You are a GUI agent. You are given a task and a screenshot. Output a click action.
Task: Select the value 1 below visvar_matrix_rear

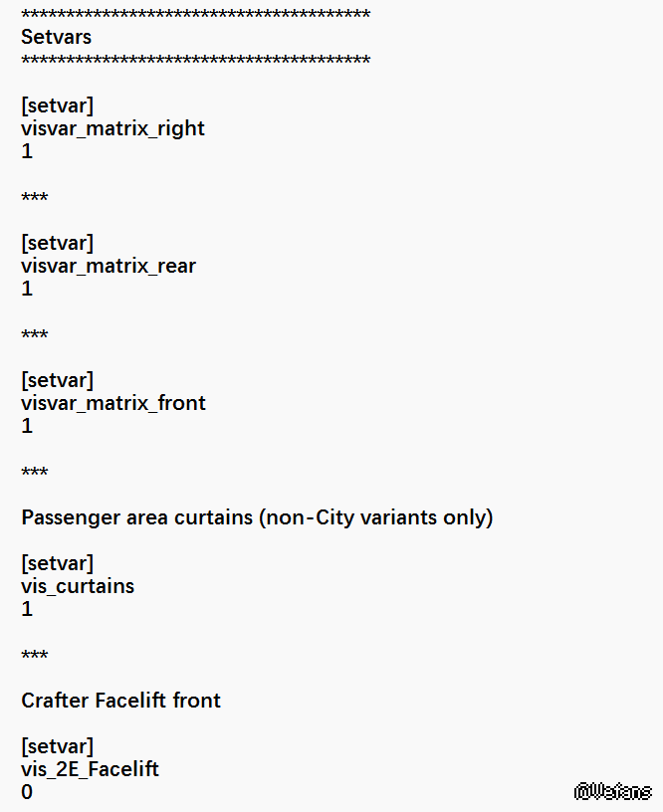[27, 289]
